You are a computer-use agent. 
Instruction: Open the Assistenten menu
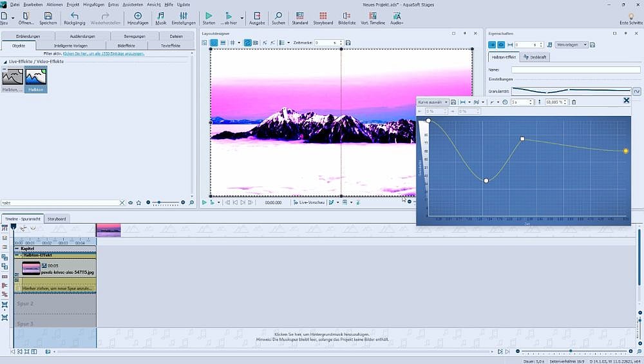[132, 4]
